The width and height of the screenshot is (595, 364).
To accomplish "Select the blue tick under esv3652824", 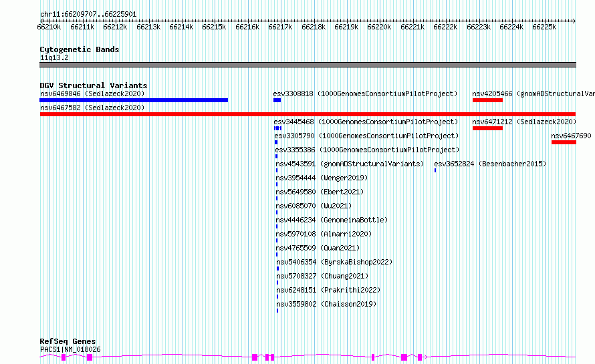I will (435, 170).
